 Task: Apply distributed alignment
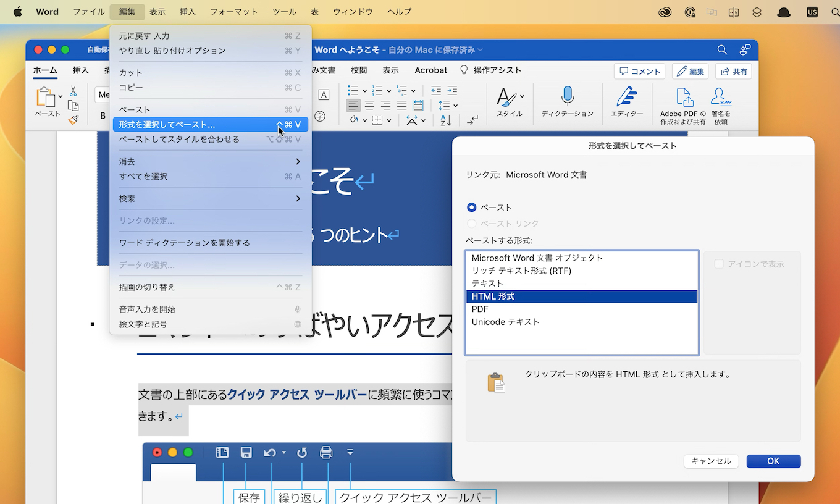tap(418, 105)
